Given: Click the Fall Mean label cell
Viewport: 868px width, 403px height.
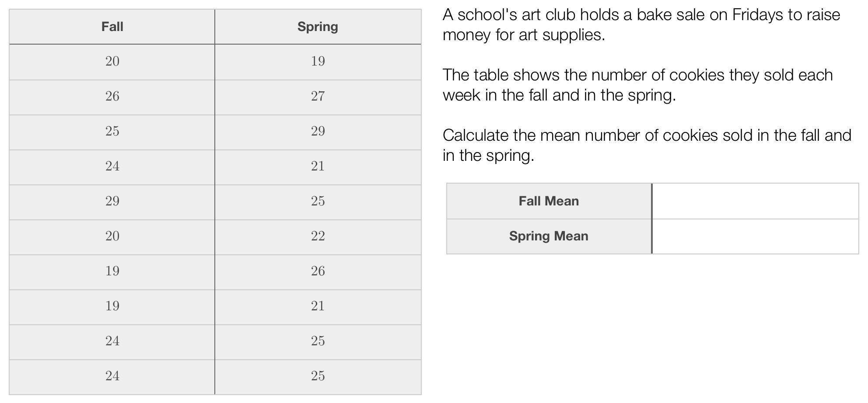Looking at the screenshot, I should (549, 201).
